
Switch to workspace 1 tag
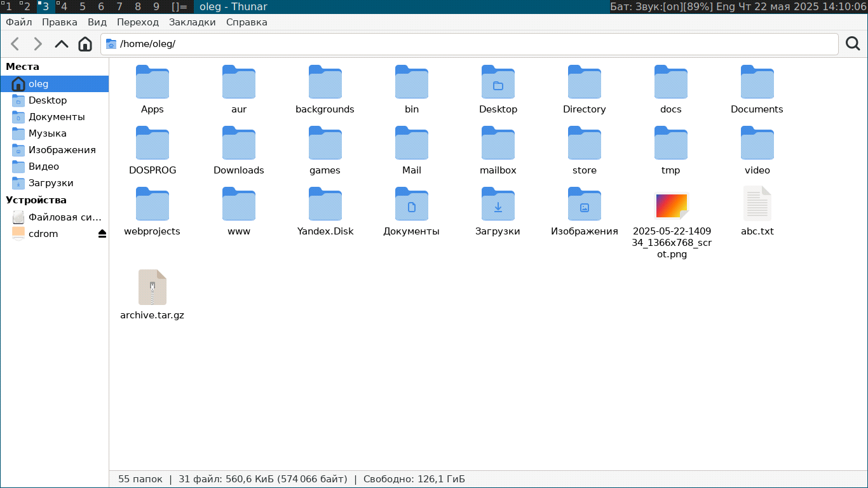pyautogui.click(x=9, y=6)
